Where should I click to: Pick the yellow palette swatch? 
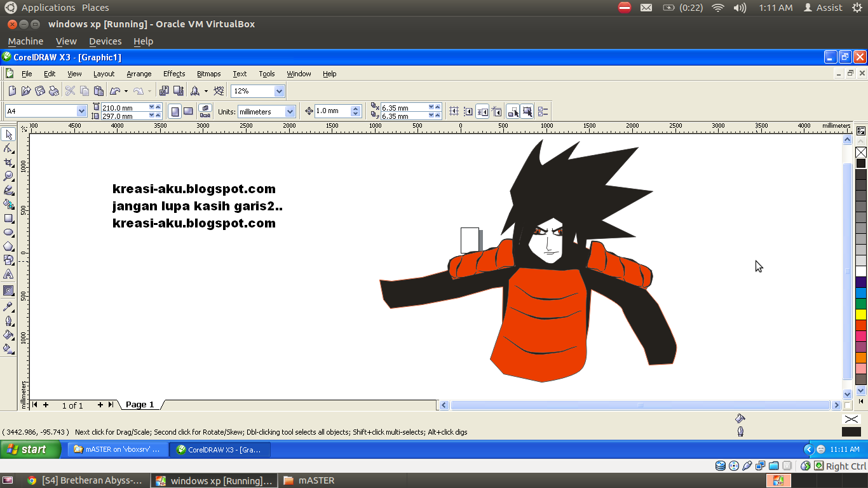click(861, 314)
